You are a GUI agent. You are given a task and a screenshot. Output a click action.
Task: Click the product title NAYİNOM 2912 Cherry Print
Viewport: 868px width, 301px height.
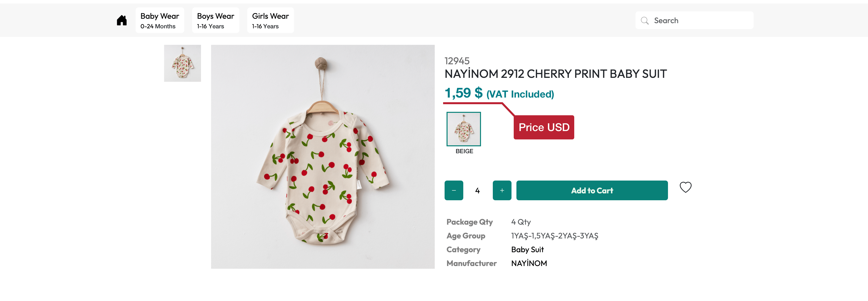click(555, 74)
